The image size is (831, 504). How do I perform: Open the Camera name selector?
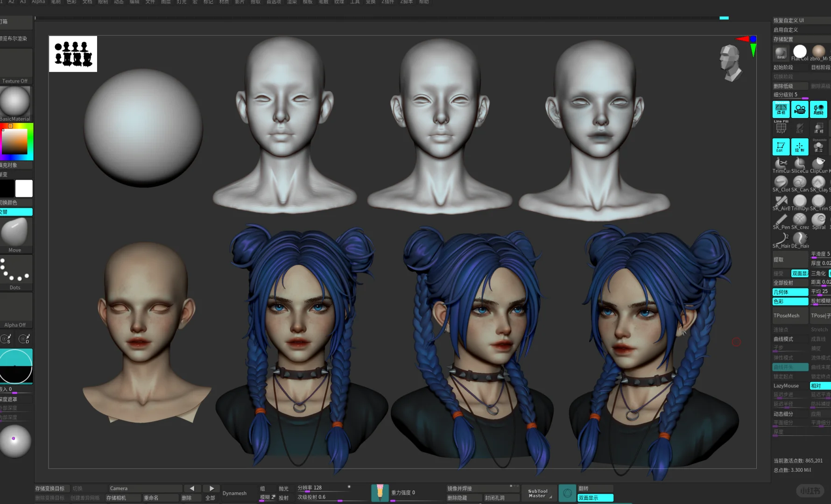(x=145, y=488)
